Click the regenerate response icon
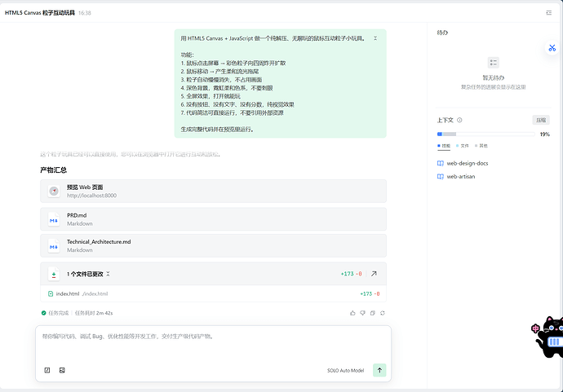The height and width of the screenshot is (392, 563). click(x=383, y=313)
